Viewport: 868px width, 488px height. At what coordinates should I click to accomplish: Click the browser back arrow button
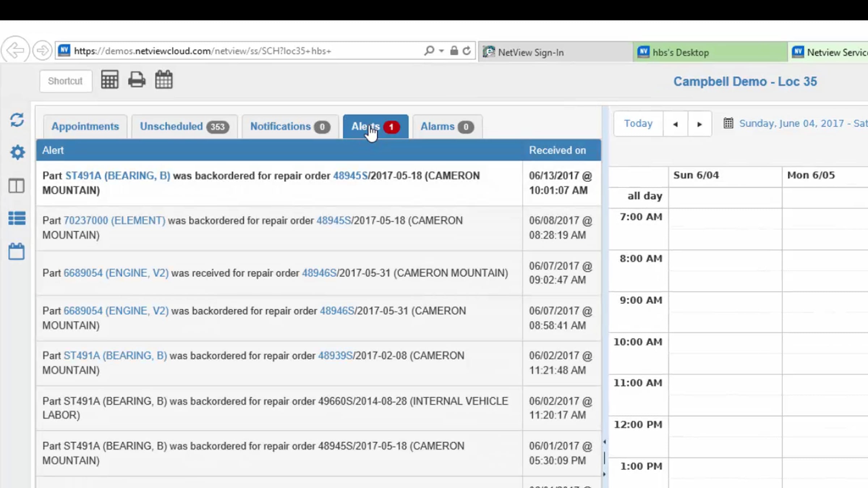pos(15,50)
